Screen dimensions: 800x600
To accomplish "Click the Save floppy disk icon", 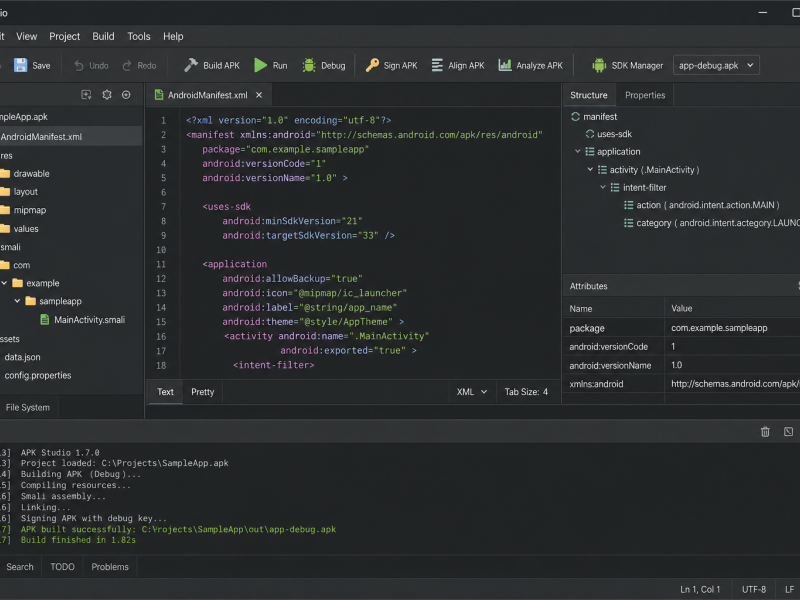I will [x=20, y=65].
